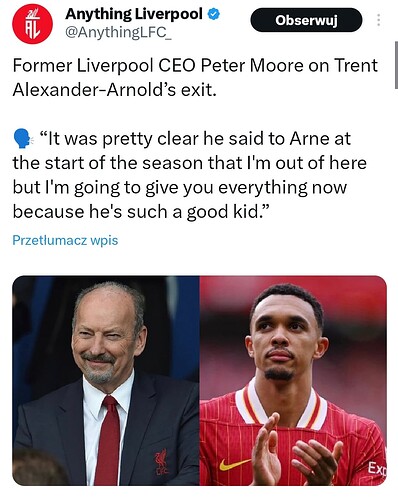Viewport: 398px width, 500px height.
Task: Click the Nike swoosh on red shirt
Action: [235, 463]
